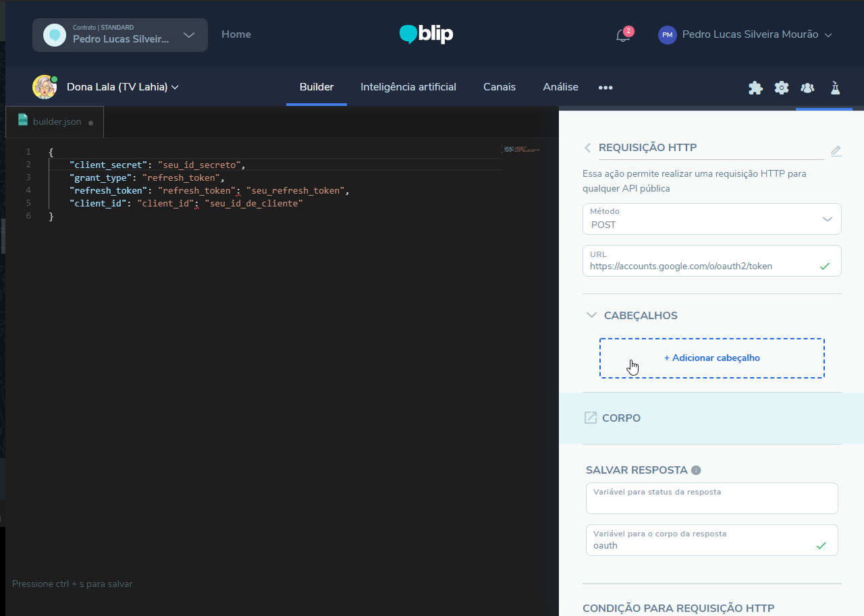The width and height of the screenshot is (864, 616).
Task: Click the PM user avatar
Action: 667,35
